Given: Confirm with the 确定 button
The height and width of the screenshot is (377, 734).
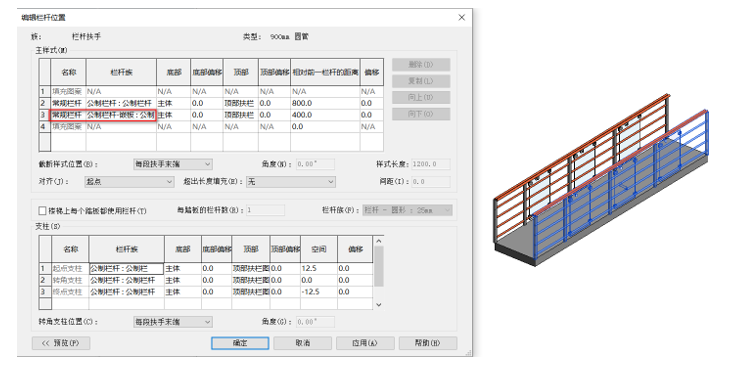Looking at the screenshot, I should point(240,343).
